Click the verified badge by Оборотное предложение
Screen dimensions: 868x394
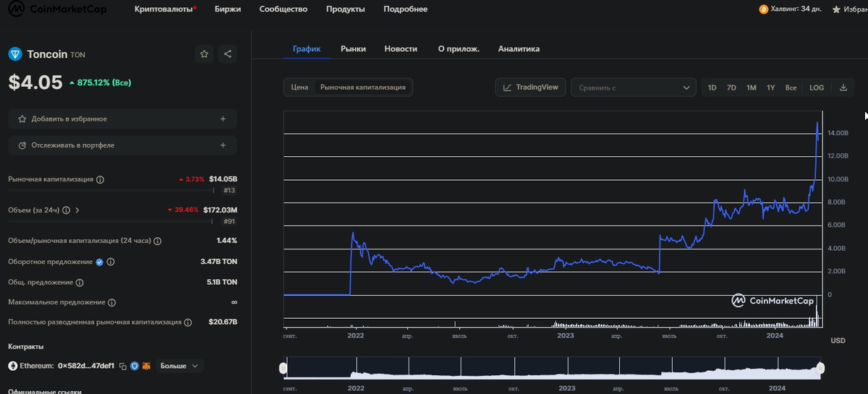point(100,262)
